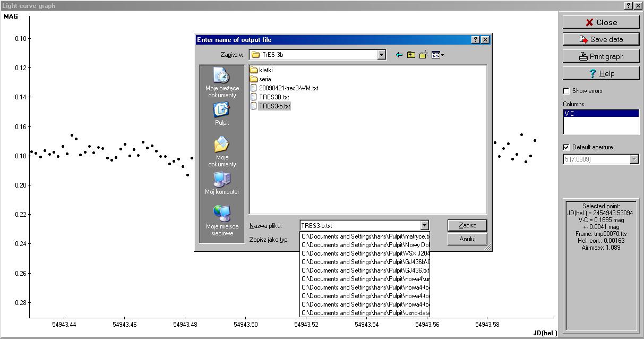Screen dimensions: 644x339
Task: Open Moje miejsca sieciowe location
Action: coord(222,221)
